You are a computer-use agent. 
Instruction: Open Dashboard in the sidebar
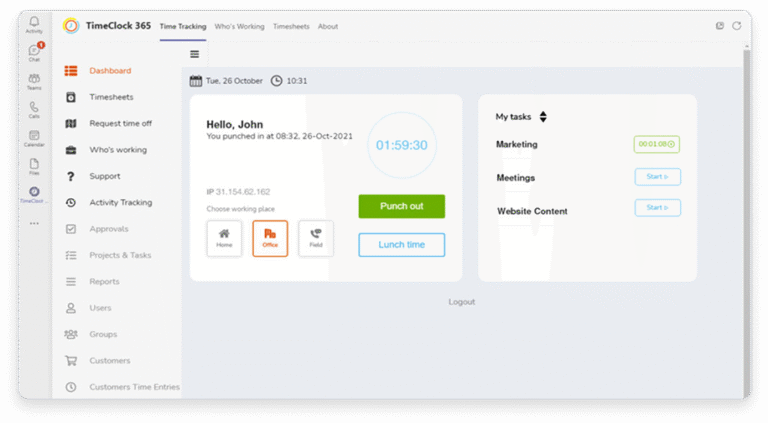(x=110, y=71)
